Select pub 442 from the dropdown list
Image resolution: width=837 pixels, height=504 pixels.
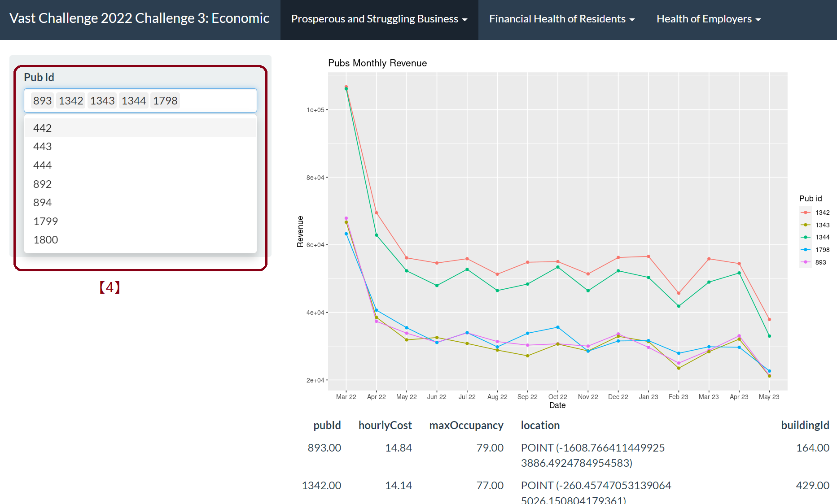click(x=43, y=128)
